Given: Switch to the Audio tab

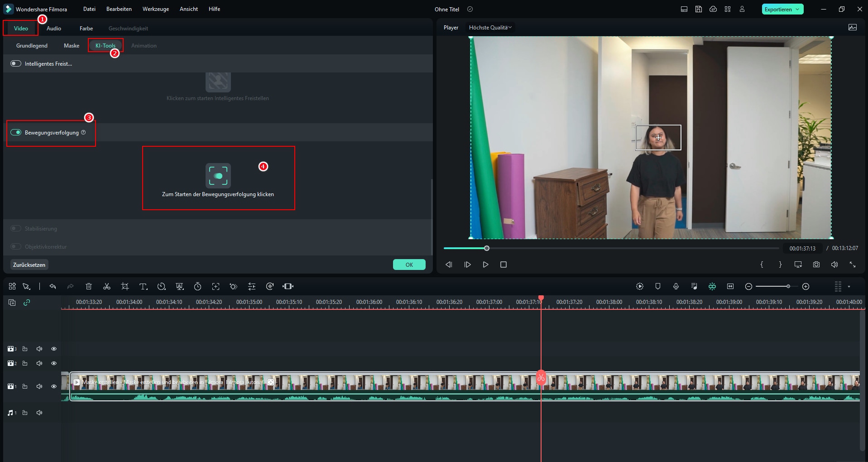Looking at the screenshot, I should 54,28.
